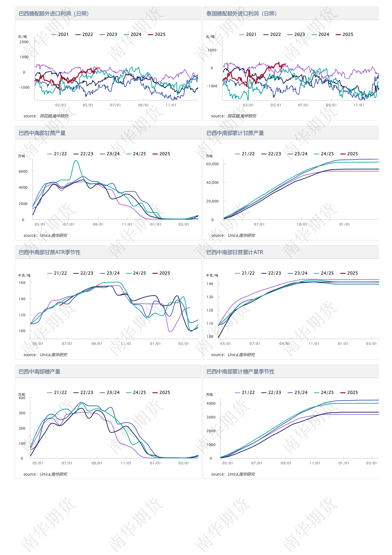Click red 2025 legend marker in 泰国糖配额外进口利润 chart
The width and height of the screenshot is (392, 555).
[x=338, y=35]
